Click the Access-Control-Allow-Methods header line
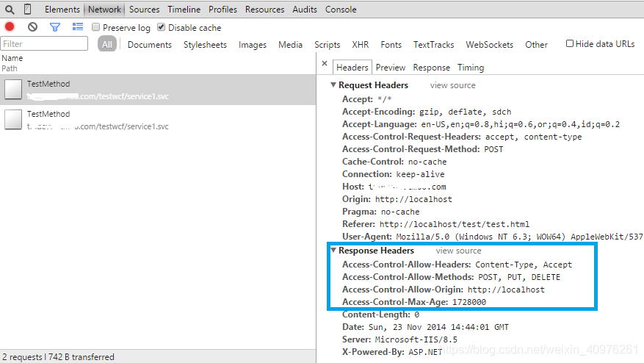The width and height of the screenshot is (644, 363). [x=451, y=277]
